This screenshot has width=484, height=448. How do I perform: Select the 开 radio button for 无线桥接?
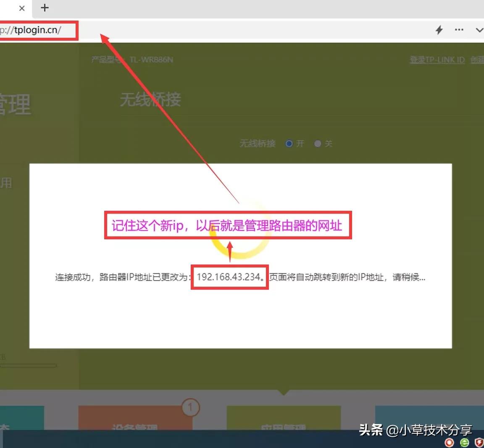coord(289,144)
